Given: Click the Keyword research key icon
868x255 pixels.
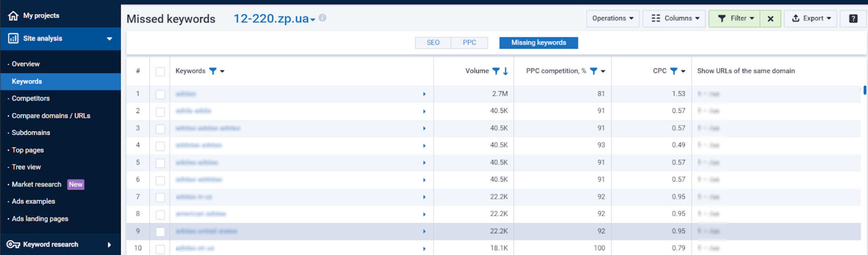Looking at the screenshot, I should coord(13,244).
